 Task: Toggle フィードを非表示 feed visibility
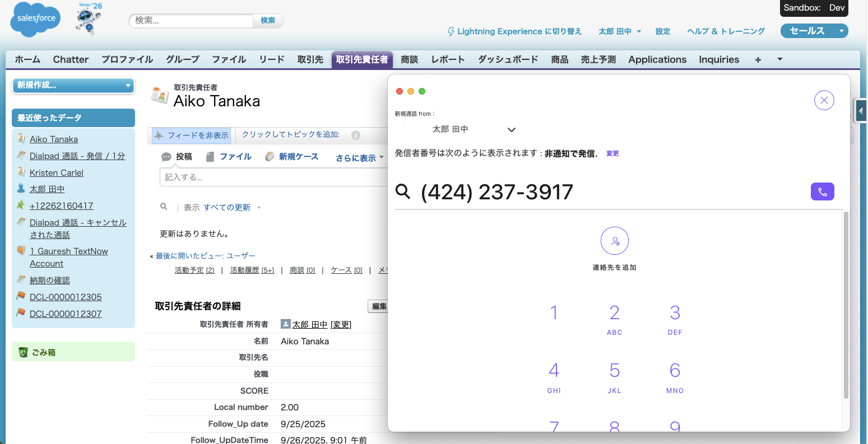click(192, 135)
